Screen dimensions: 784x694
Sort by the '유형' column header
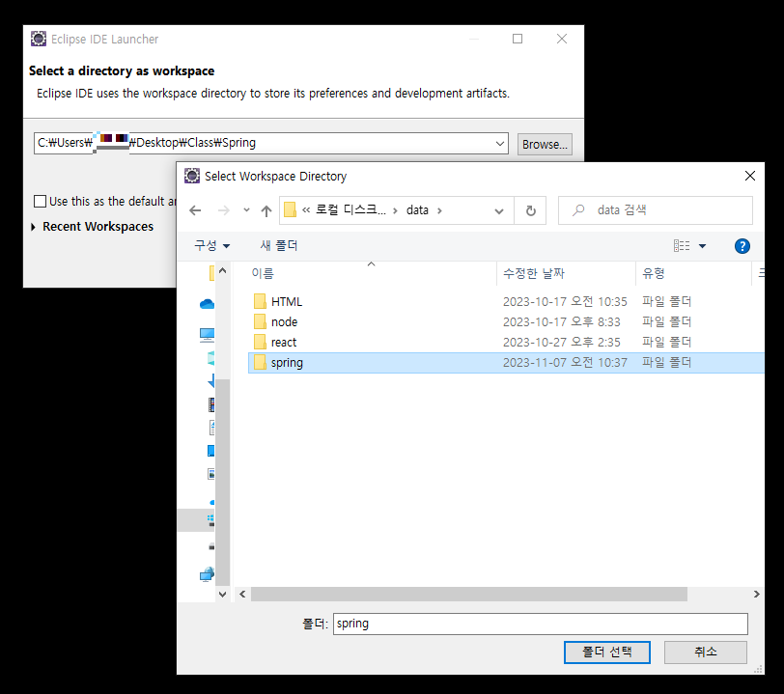click(653, 273)
